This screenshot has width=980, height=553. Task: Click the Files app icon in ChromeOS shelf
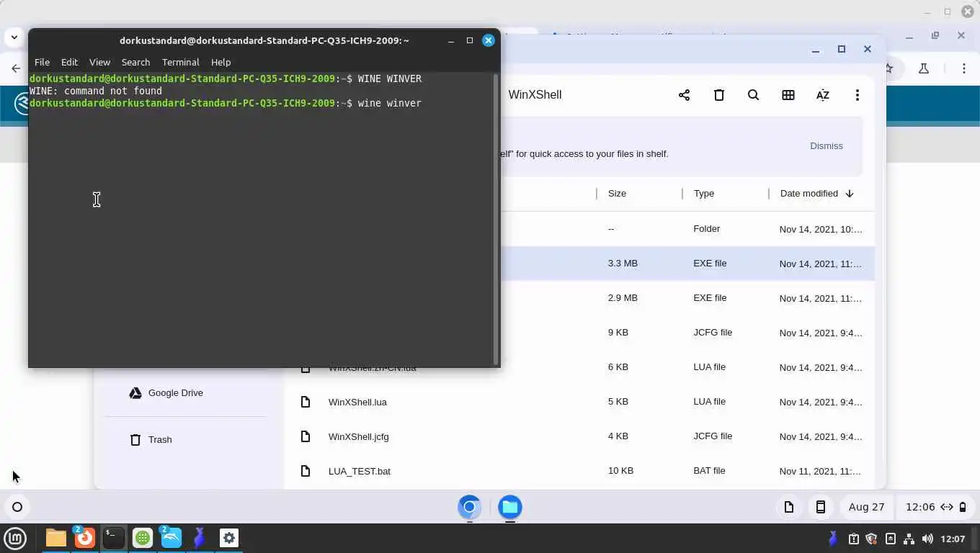click(510, 507)
